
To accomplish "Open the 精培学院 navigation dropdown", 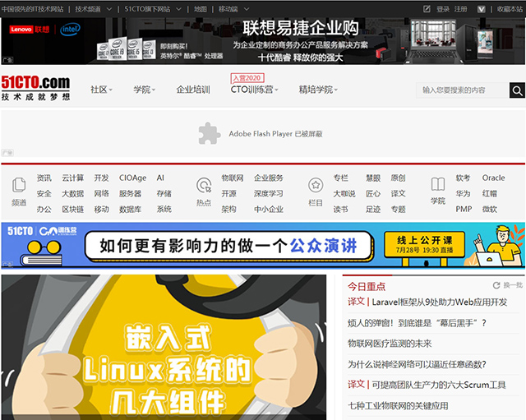I will pos(318,90).
